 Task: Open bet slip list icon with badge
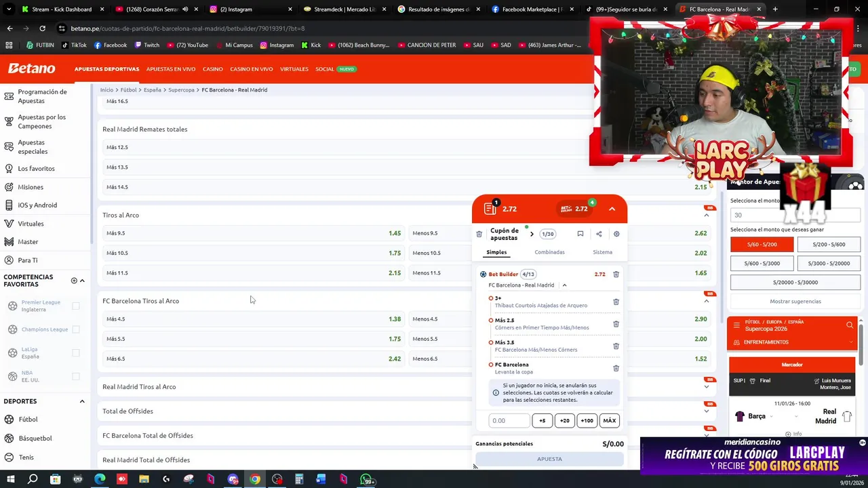pyautogui.click(x=491, y=208)
